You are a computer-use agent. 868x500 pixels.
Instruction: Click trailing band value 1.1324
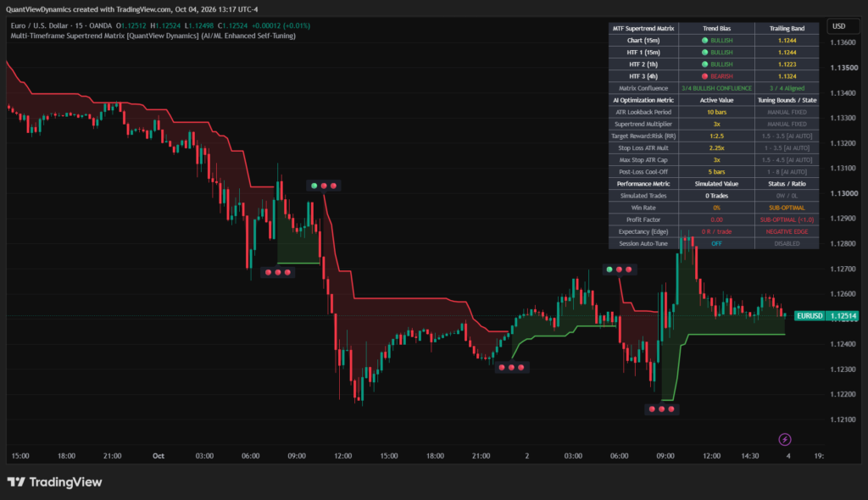tap(787, 76)
